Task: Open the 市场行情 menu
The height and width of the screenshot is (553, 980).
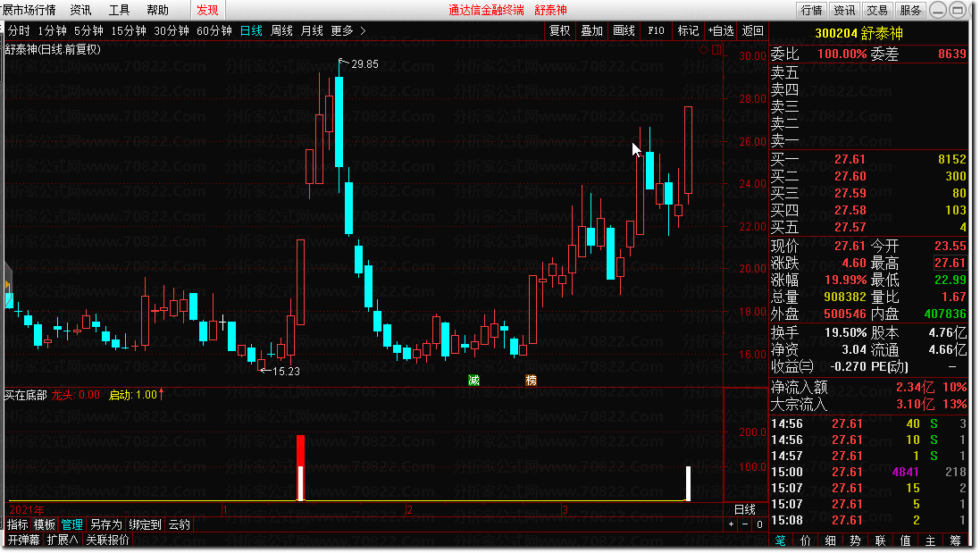Action: click(34, 10)
